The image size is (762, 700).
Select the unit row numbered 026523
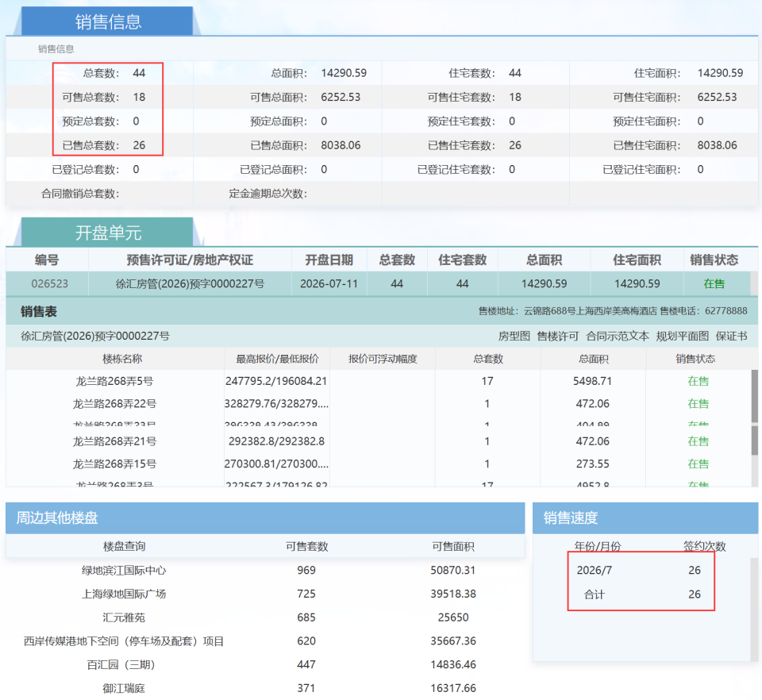(x=378, y=283)
